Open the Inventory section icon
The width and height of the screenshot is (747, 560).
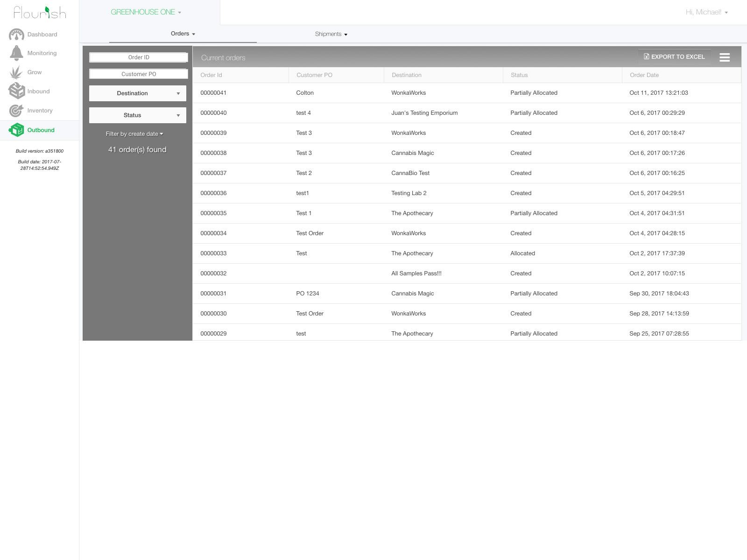16,111
